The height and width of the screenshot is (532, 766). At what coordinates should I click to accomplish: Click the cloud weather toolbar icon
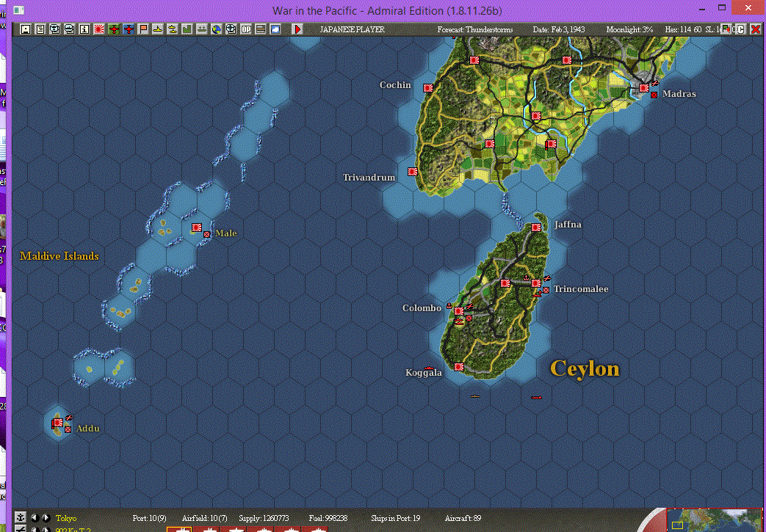coord(275,29)
